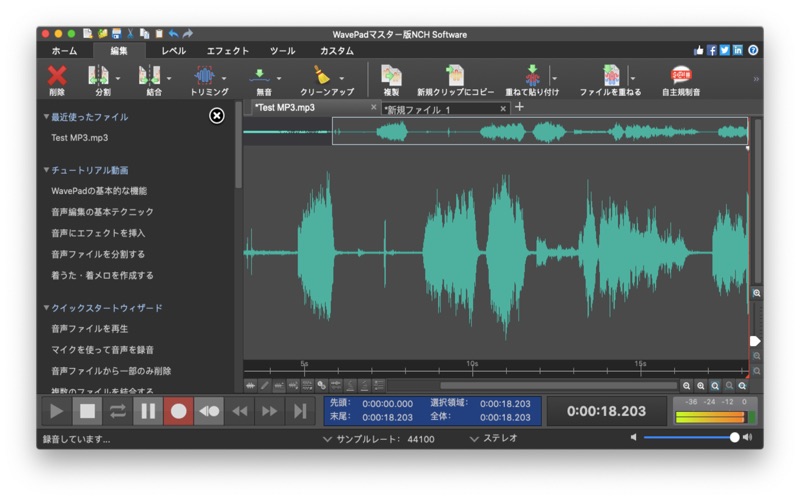Open the クリーンアップ dropdown arrow
Image resolution: width=800 pixels, height=500 pixels.
click(x=341, y=78)
